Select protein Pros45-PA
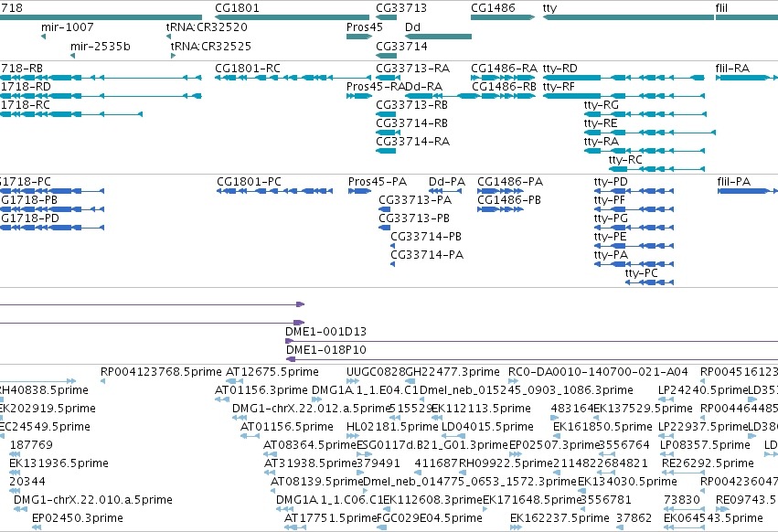 coord(359,191)
